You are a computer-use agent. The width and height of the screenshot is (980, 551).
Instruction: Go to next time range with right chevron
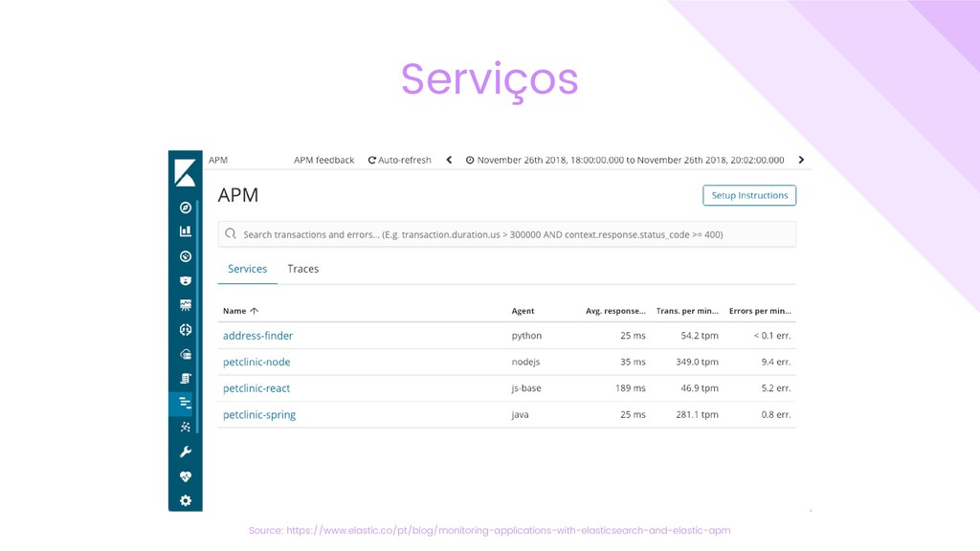click(x=801, y=160)
